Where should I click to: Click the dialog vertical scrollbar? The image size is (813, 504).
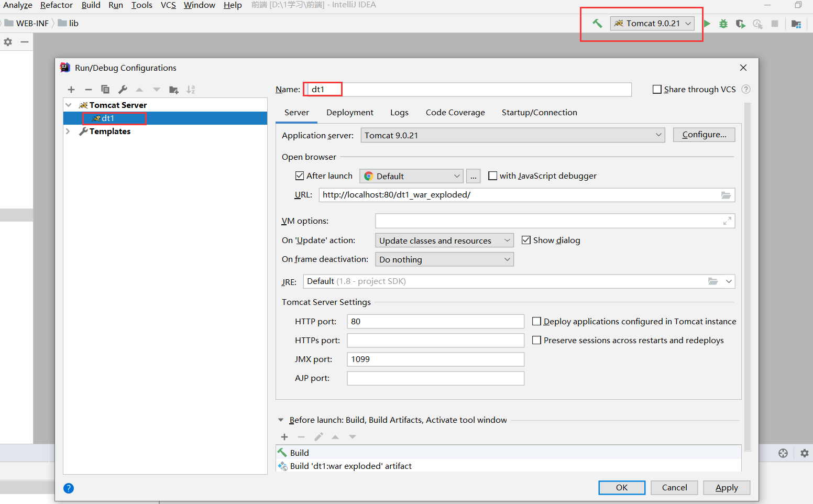pos(748,277)
